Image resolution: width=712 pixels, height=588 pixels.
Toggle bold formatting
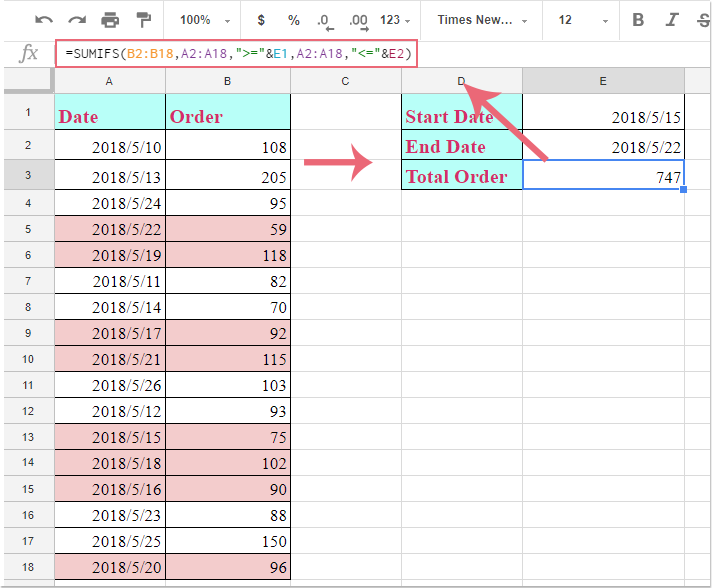click(639, 20)
